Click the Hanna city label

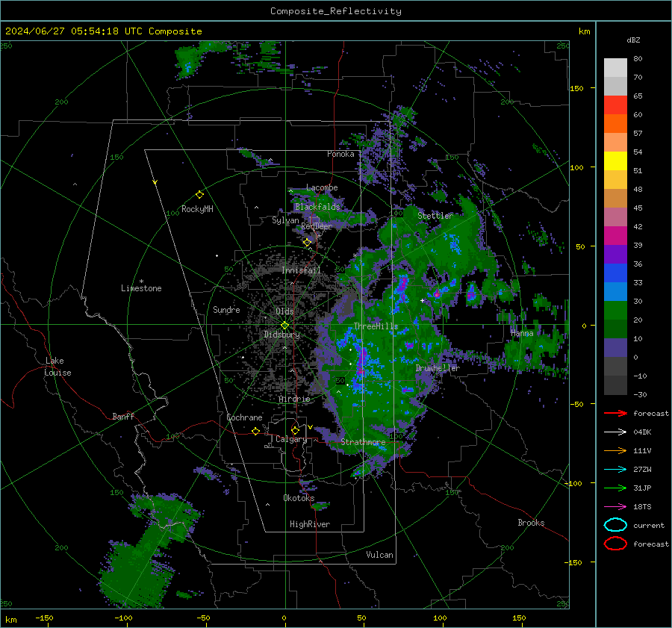click(522, 333)
